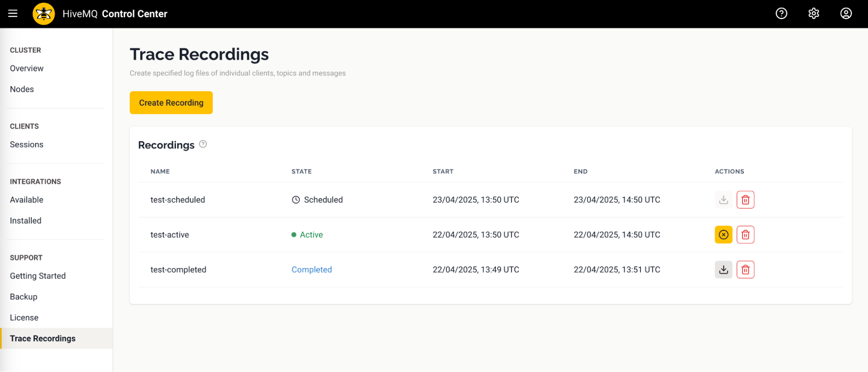Viewport: 868px width, 372px height.
Task: Open the Getting Started page
Action: (38, 276)
